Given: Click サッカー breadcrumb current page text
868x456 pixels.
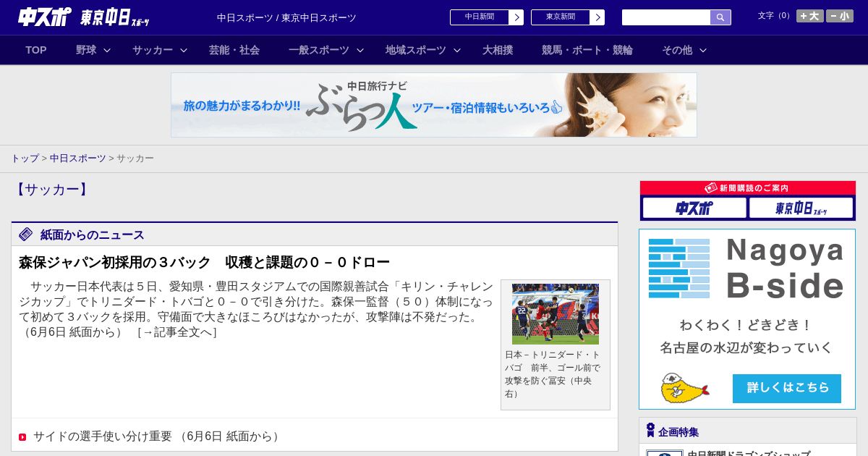Looking at the screenshot, I should [x=135, y=158].
